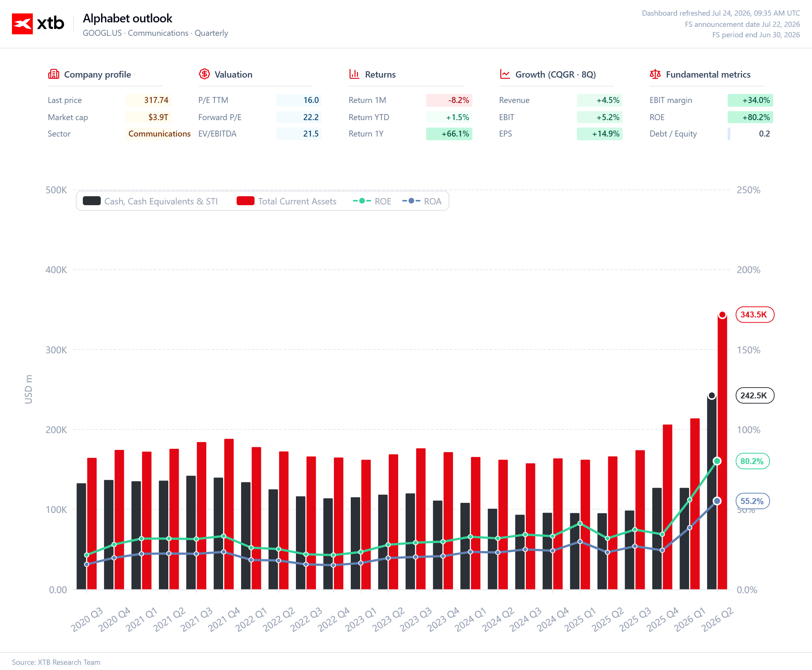The width and height of the screenshot is (812, 670).
Task: Click the 2026 Q2 axis label
Action: tap(718, 619)
